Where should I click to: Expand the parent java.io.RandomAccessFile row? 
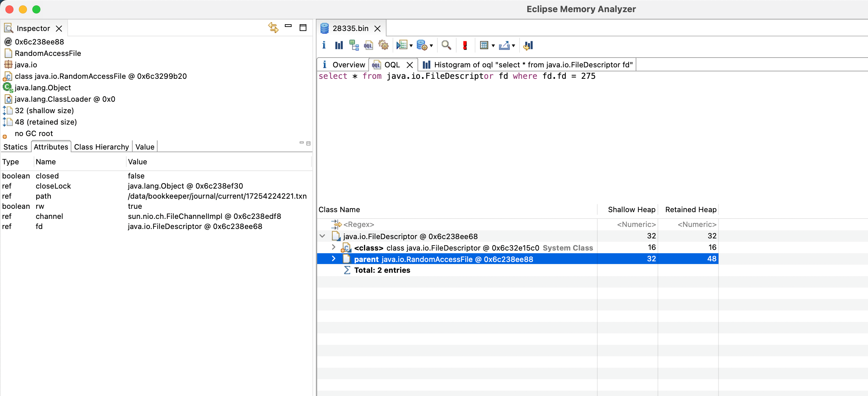point(334,259)
